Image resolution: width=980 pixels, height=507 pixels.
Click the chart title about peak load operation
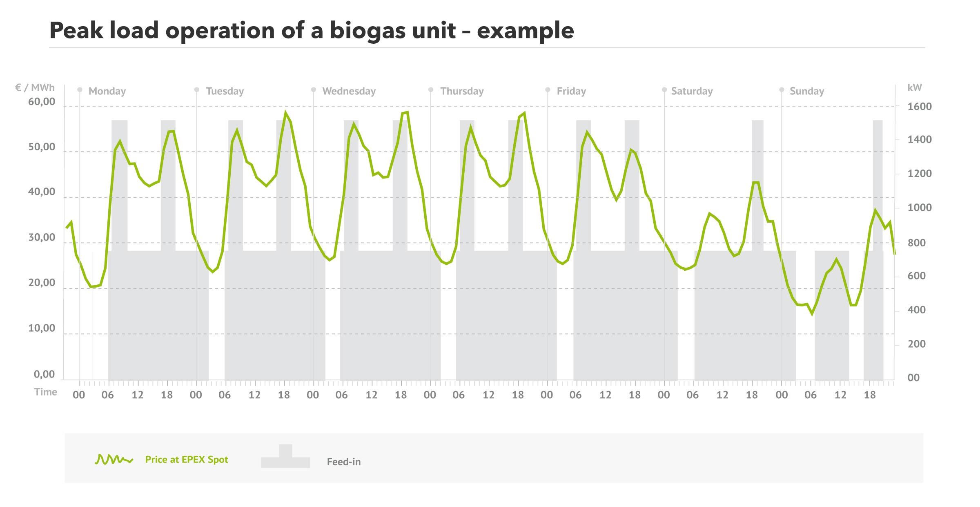pos(312,31)
